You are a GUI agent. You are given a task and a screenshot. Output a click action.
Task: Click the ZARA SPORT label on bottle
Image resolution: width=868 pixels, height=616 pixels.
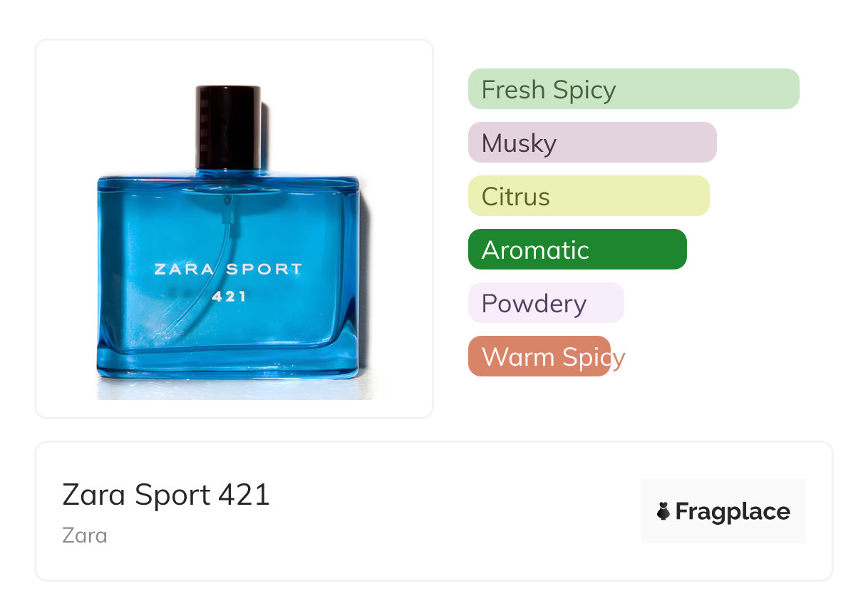pyautogui.click(x=228, y=269)
